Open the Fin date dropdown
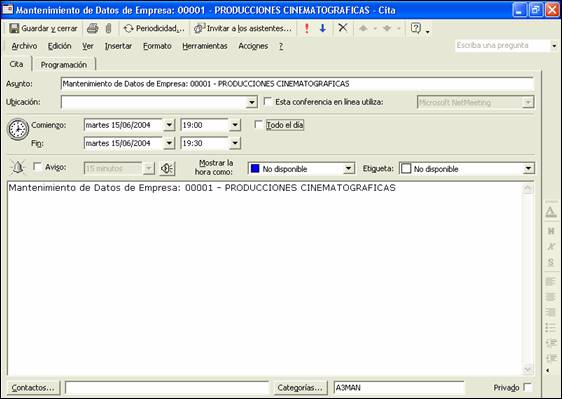Viewport: 562px width, 399px height. [x=169, y=143]
